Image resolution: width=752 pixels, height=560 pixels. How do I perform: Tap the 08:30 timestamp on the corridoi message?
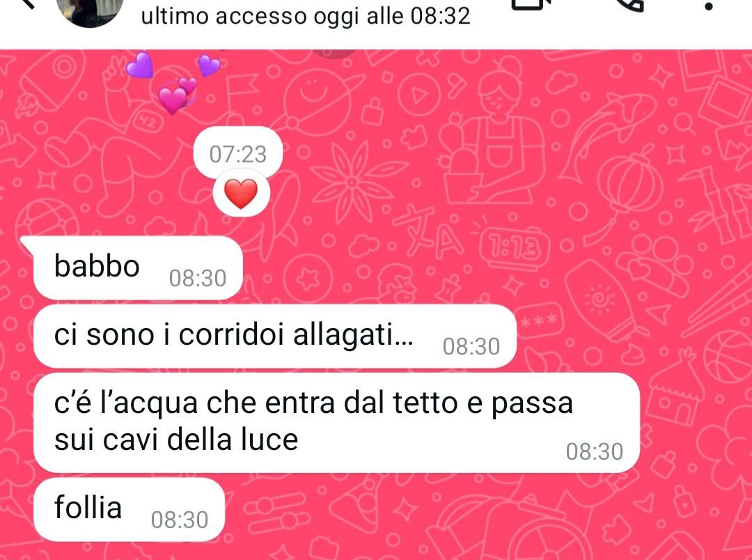(471, 347)
